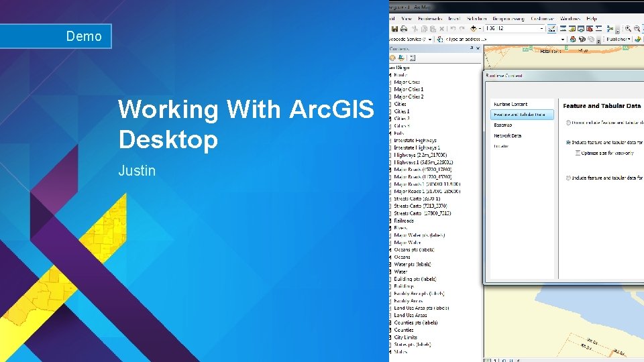This screenshot has height=362, width=644.
Task: Open the Geoprocessing menu
Action: click(x=508, y=19)
